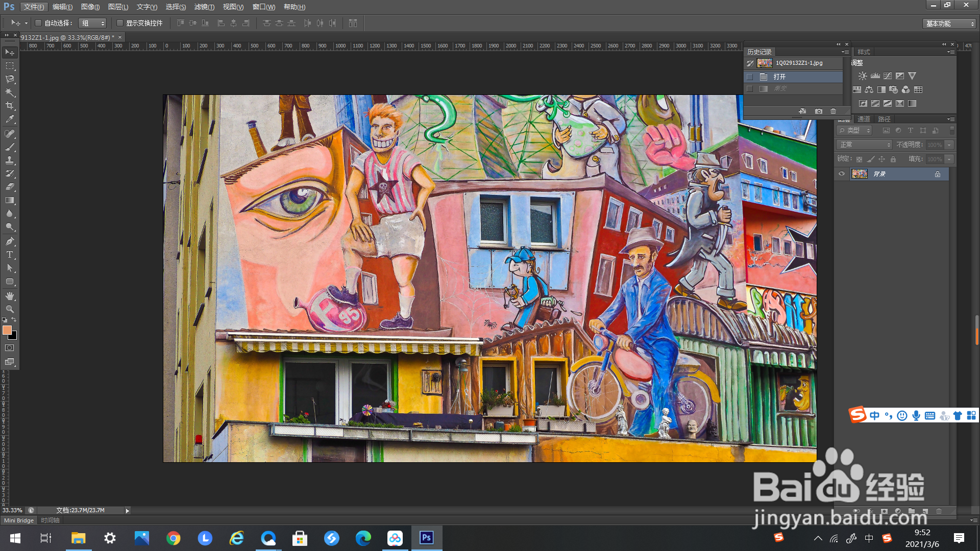Delete current history state trash icon
Image resolution: width=980 pixels, height=551 pixels.
(x=834, y=111)
